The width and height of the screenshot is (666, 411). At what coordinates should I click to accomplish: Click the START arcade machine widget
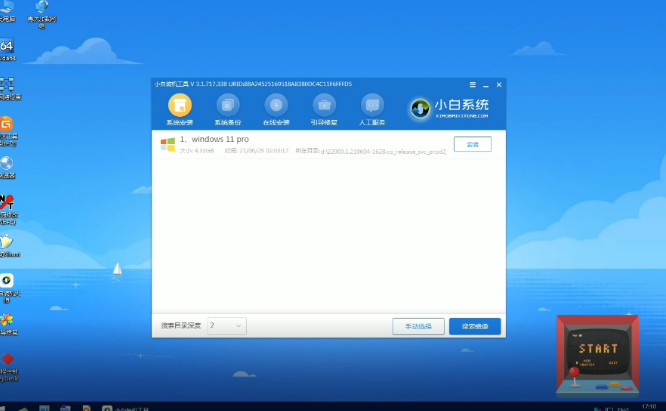[598, 356]
